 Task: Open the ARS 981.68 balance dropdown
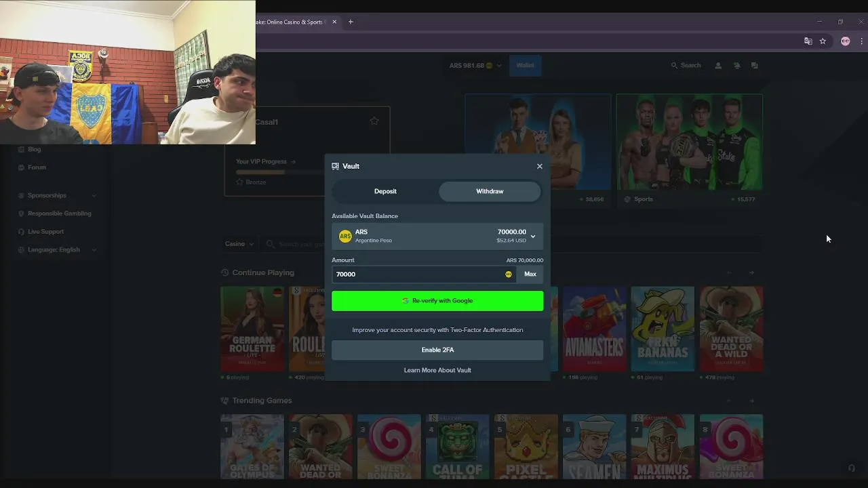click(x=475, y=66)
